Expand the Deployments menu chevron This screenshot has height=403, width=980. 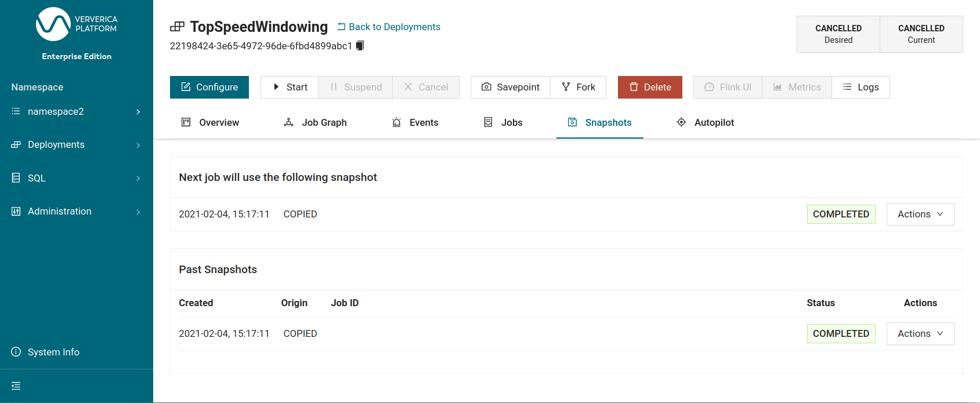point(138,145)
